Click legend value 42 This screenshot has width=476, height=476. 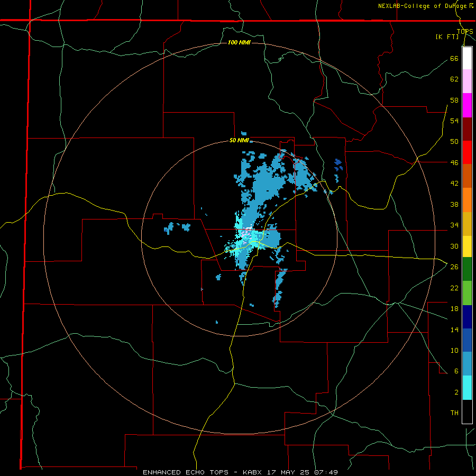point(454,184)
